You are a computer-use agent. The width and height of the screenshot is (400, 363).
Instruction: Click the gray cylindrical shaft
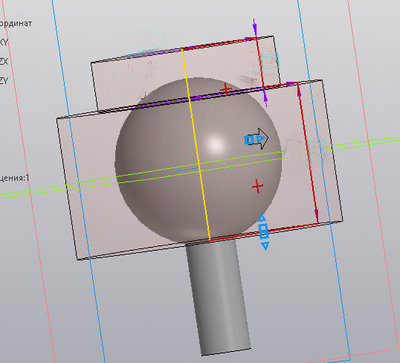[x=218, y=297]
